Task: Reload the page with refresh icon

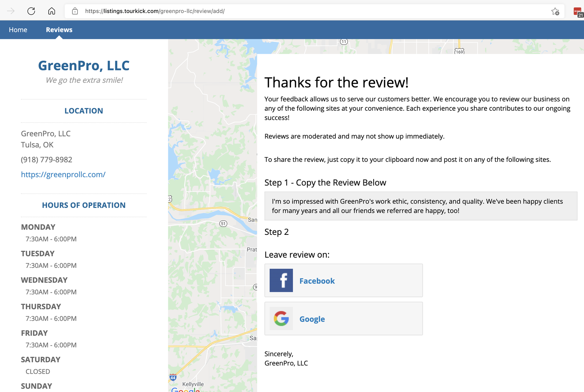Action: pos(31,11)
